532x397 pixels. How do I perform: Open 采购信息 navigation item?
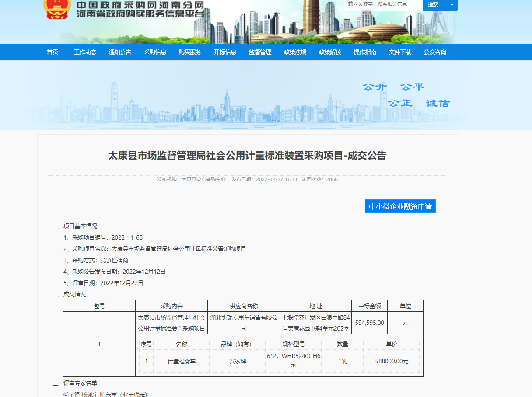click(x=155, y=52)
